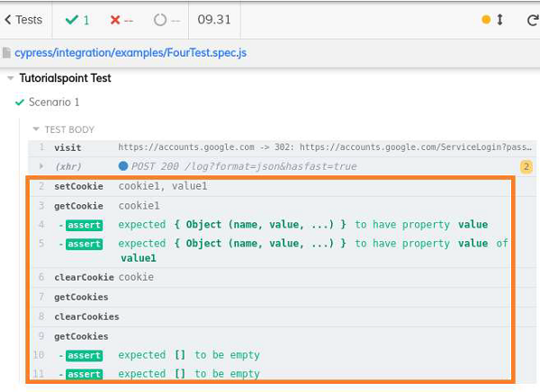Click the blue dot on POST 200 request

(x=123, y=166)
